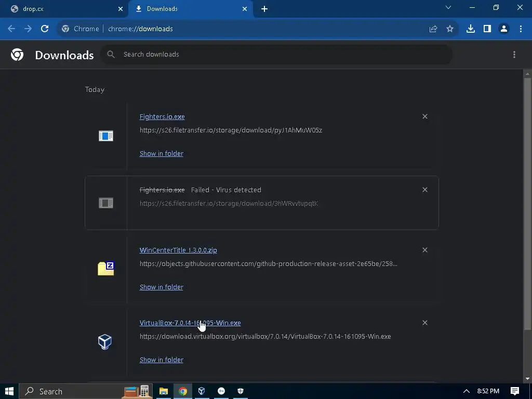Viewport: 532px width, 399px height.
Task: Remove the VirtualBox download from list
Action: pyautogui.click(x=425, y=323)
